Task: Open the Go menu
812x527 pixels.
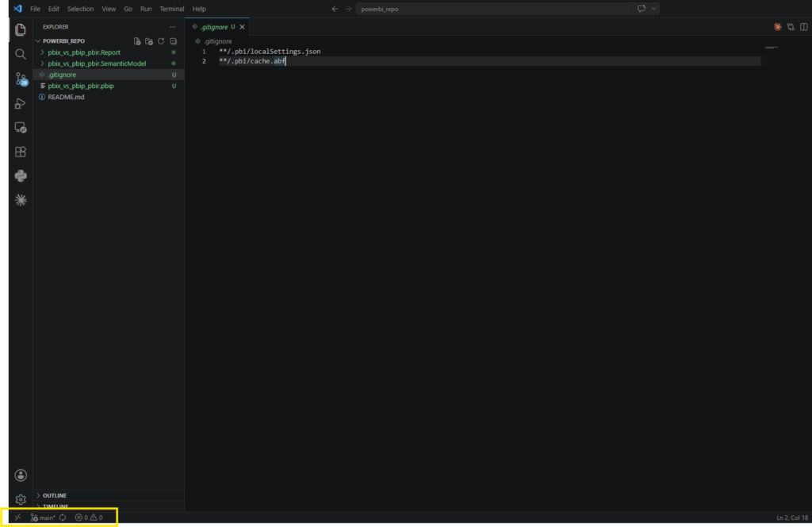Action: (x=128, y=9)
